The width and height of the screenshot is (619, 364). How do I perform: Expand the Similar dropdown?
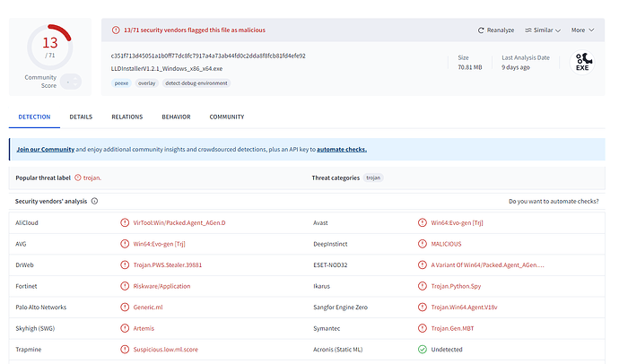543,30
